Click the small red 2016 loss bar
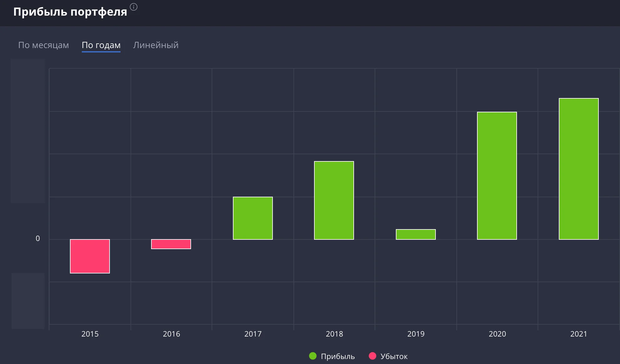 point(171,244)
